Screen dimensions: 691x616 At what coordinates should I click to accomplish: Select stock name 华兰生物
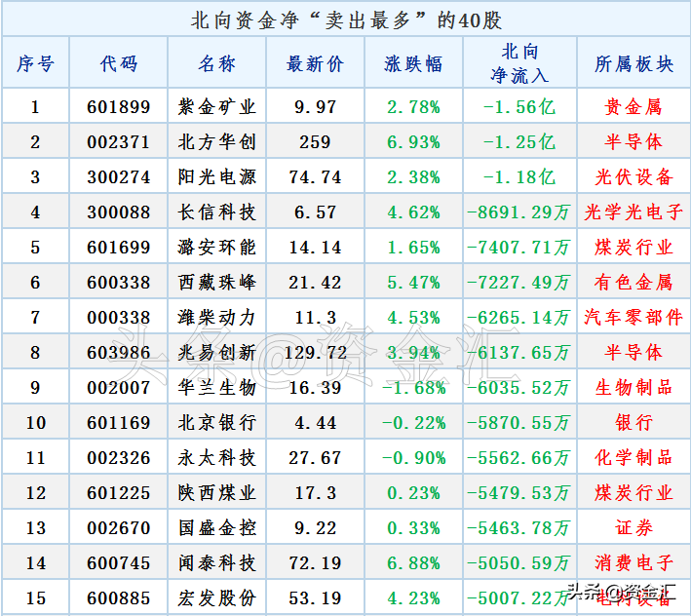click(216, 388)
